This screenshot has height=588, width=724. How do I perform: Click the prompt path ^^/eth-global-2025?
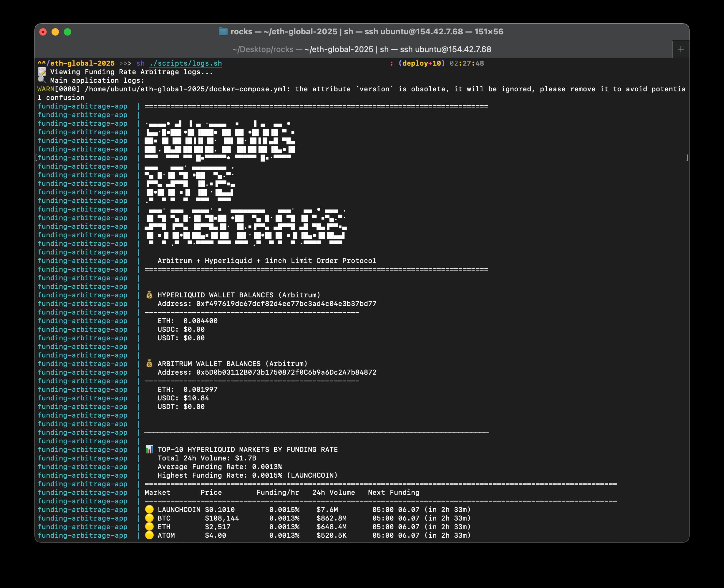tap(76, 63)
